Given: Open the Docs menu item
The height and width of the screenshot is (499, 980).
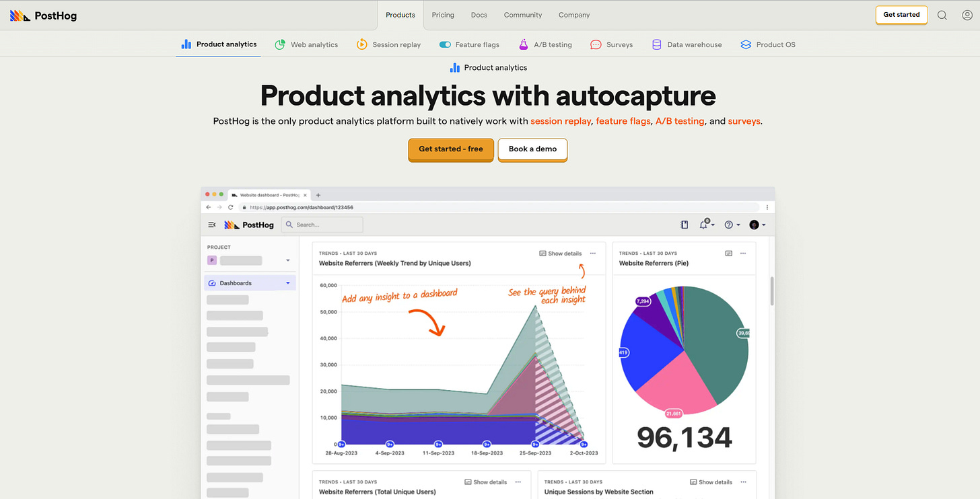Looking at the screenshot, I should point(479,15).
